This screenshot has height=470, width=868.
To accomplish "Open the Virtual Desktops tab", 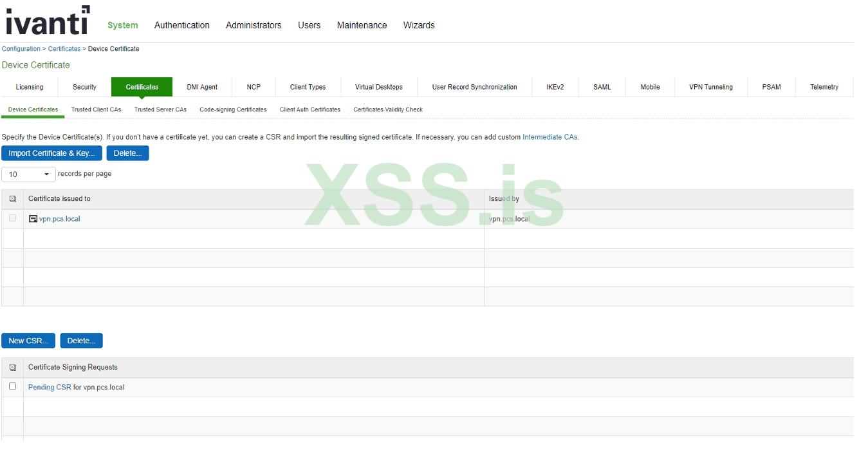I will pos(379,87).
